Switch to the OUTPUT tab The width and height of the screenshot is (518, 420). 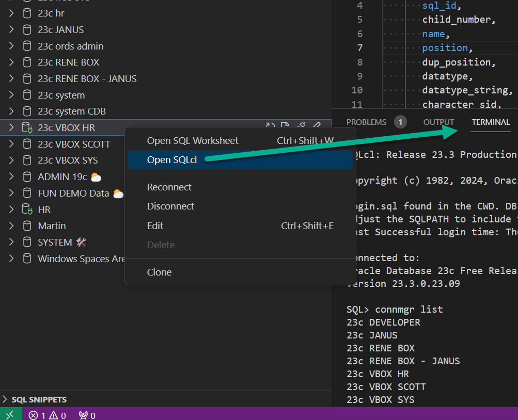coord(438,122)
